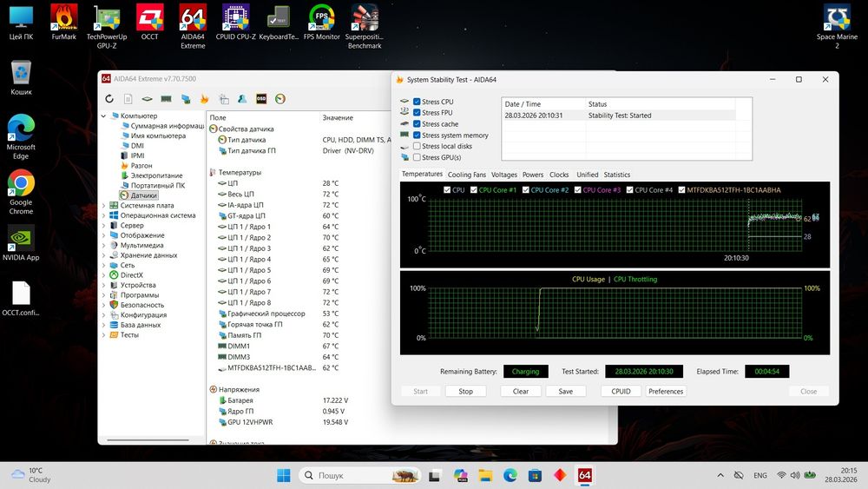Open KeyboardTest desktop shortcut
Image resolution: width=868 pixels, height=489 pixels.
[279, 23]
